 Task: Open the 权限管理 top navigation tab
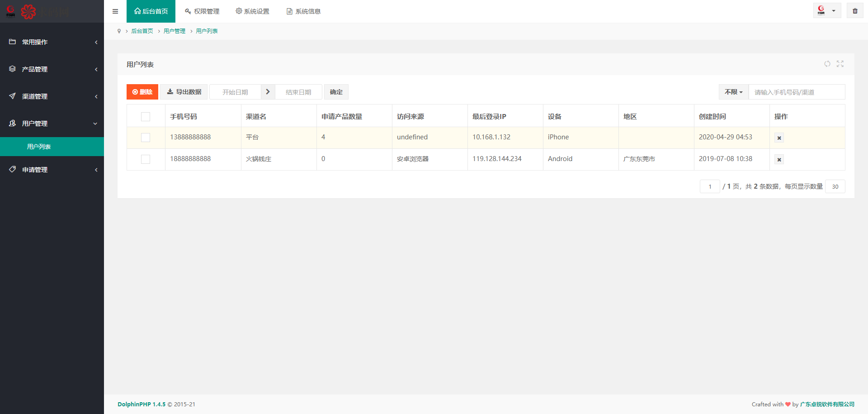(x=202, y=11)
